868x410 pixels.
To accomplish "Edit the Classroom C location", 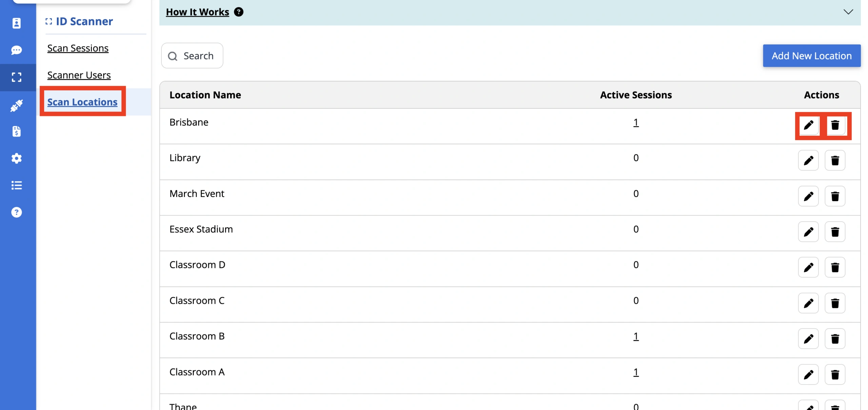I will pos(808,303).
